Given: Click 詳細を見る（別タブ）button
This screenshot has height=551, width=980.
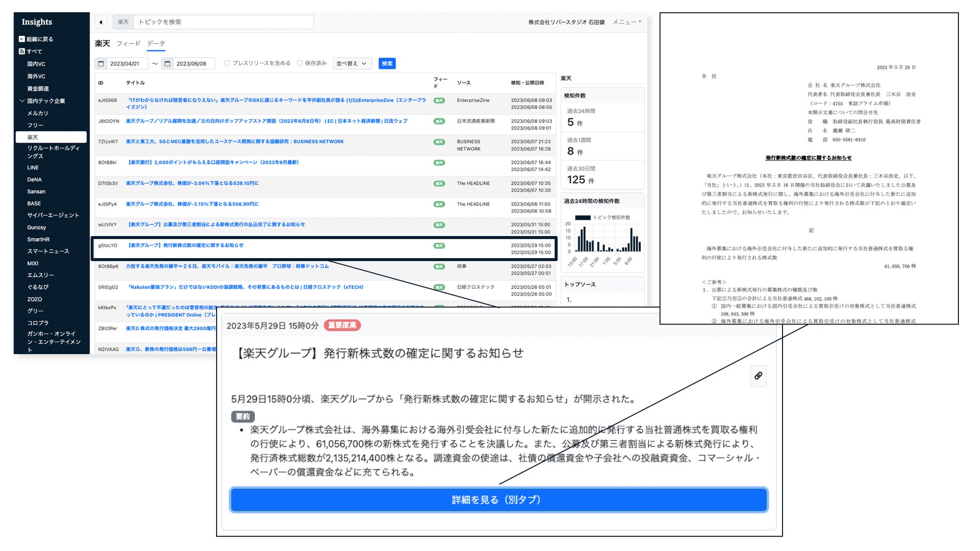Looking at the screenshot, I should [x=499, y=500].
